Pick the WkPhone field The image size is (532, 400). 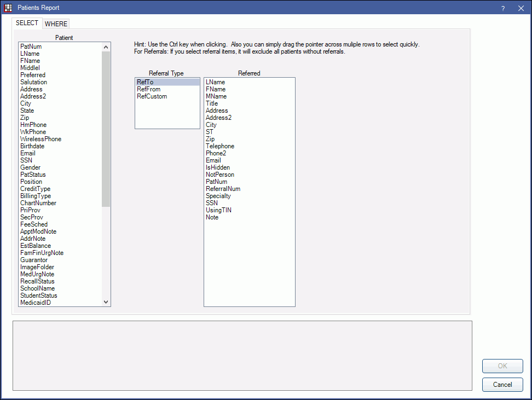pyautogui.click(x=60, y=132)
